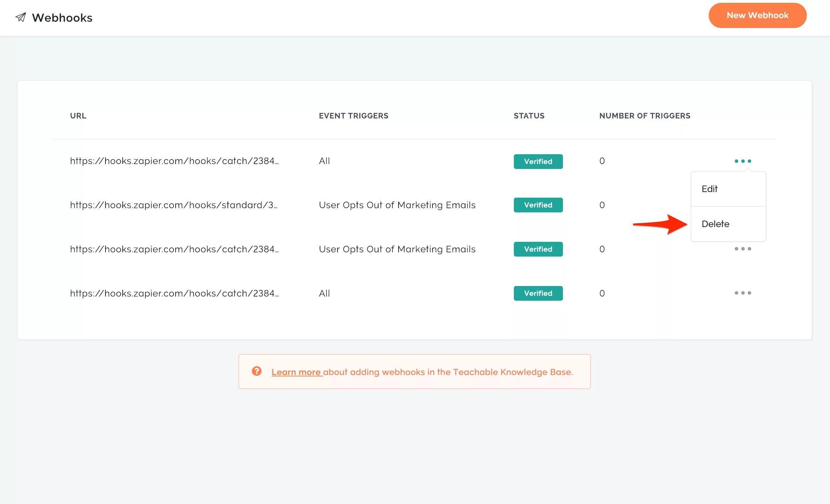The height and width of the screenshot is (504, 830).
Task: Click the last row's Verified badge
Action: [538, 293]
